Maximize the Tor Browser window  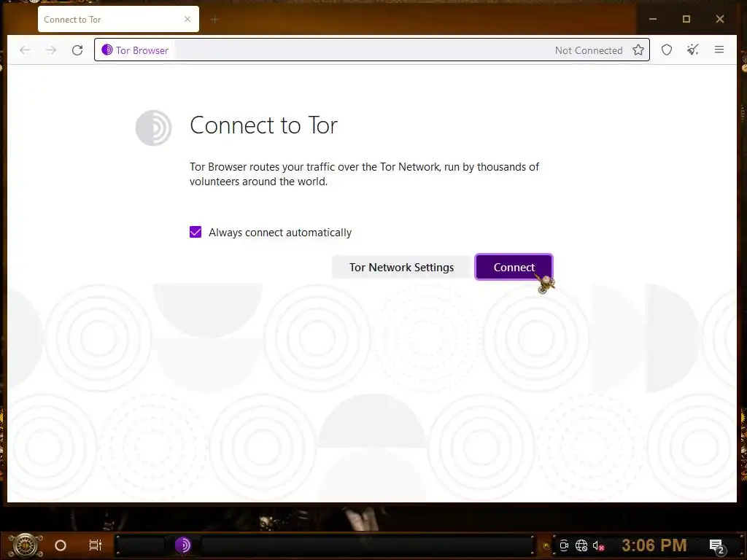pyautogui.click(x=686, y=19)
